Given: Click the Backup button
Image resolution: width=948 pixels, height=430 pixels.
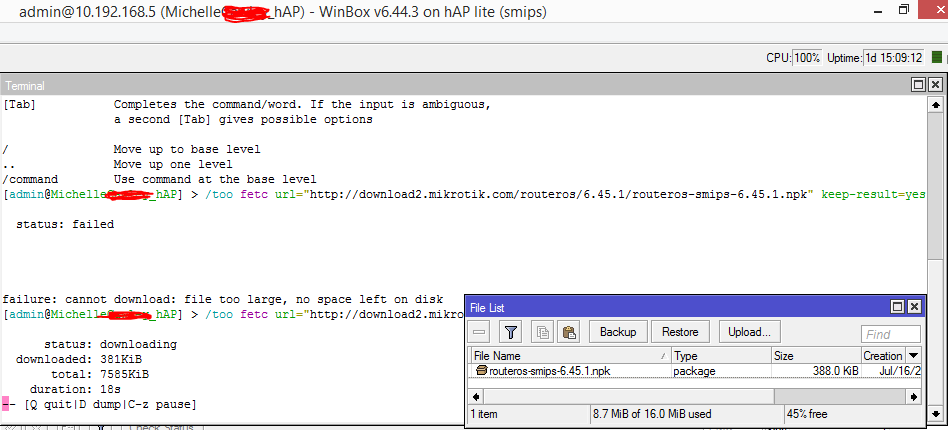Looking at the screenshot, I should [x=618, y=332].
